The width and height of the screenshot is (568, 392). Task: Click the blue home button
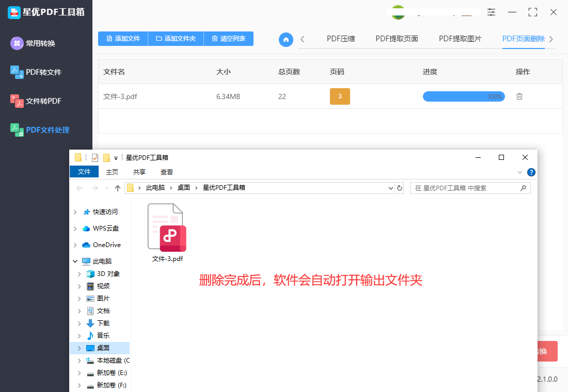pyautogui.click(x=286, y=39)
